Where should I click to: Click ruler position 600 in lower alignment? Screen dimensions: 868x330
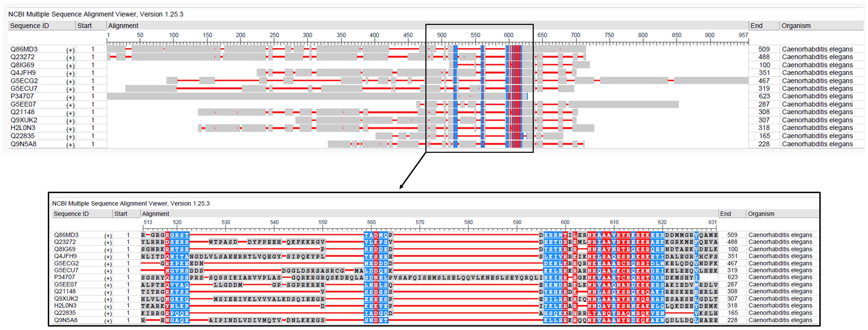565,222
